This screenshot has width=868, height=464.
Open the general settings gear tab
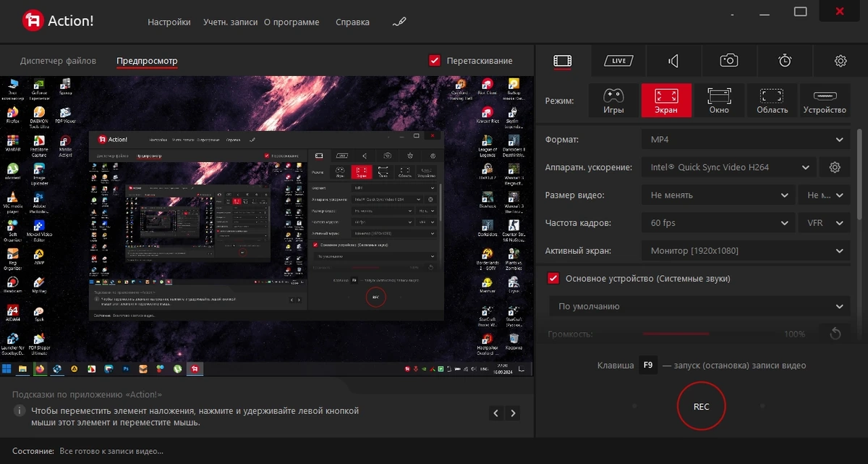pyautogui.click(x=841, y=61)
